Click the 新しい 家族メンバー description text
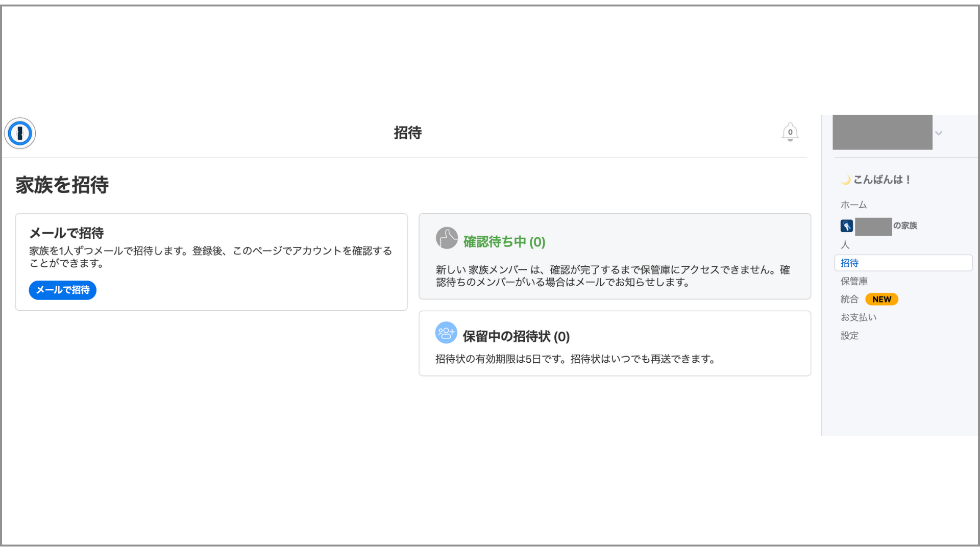 (x=612, y=275)
